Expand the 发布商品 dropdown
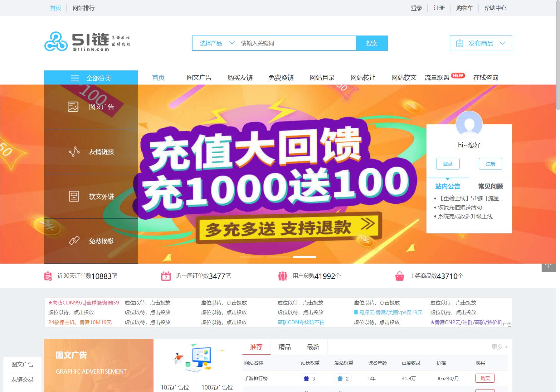Screen dimensions: 560x392 (x=481, y=43)
